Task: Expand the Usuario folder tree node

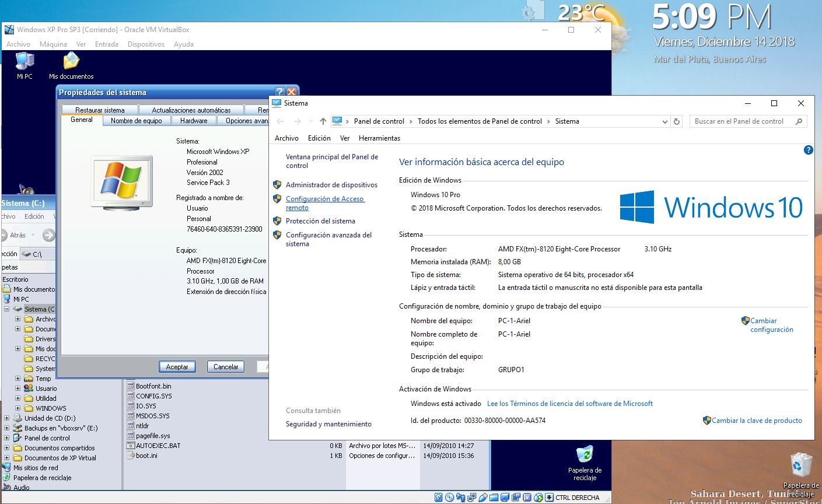Action: point(18,388)
